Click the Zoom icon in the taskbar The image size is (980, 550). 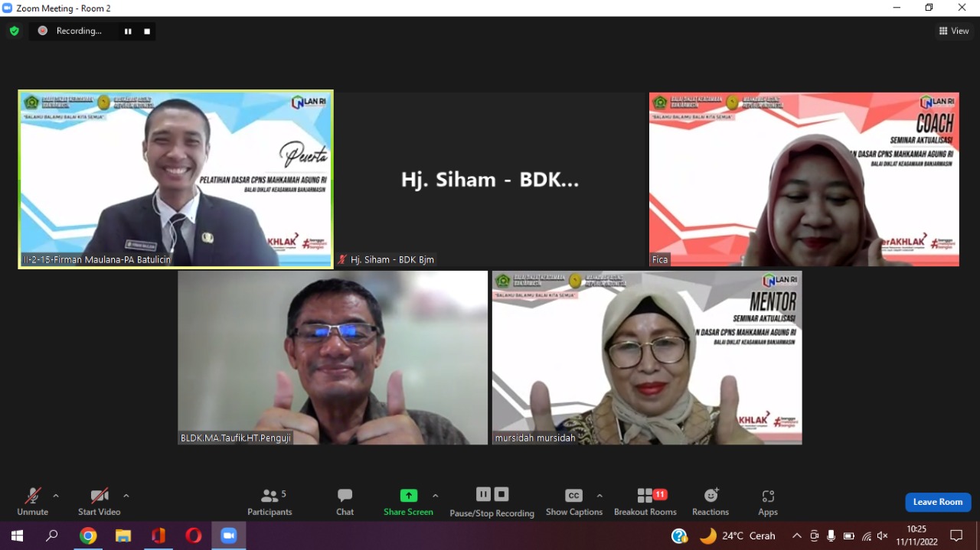pyautogui.click(x=229, y=535)
